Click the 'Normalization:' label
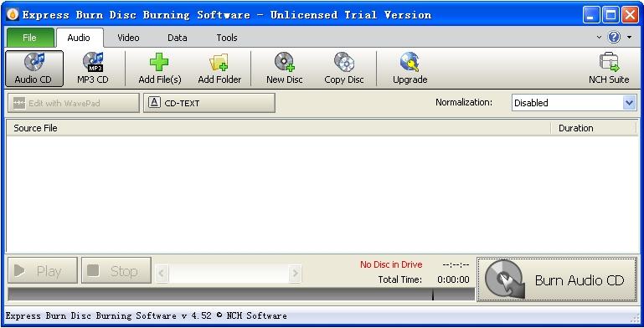Viewport: 644px width, 328px height. tap(464, 102)
